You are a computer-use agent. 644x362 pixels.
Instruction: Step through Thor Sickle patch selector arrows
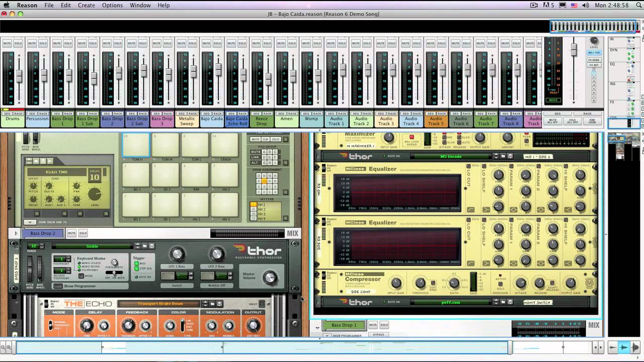point(137,246)
